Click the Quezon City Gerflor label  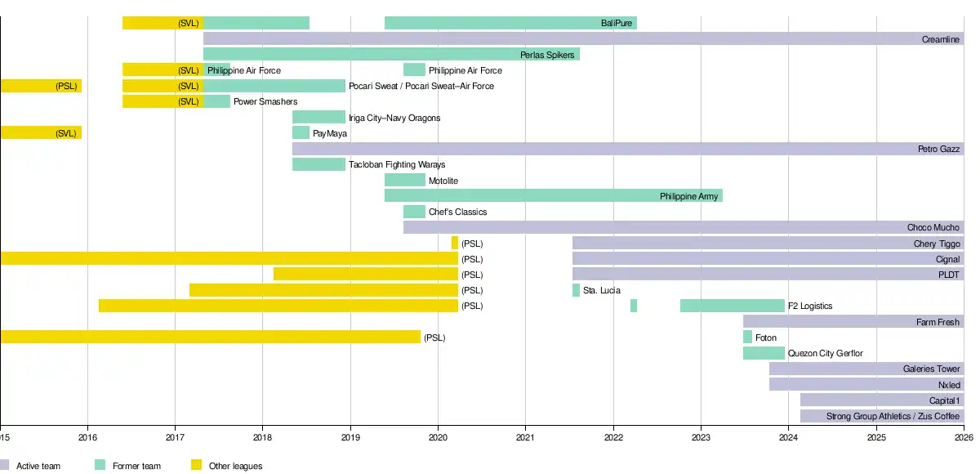(825, 353)
